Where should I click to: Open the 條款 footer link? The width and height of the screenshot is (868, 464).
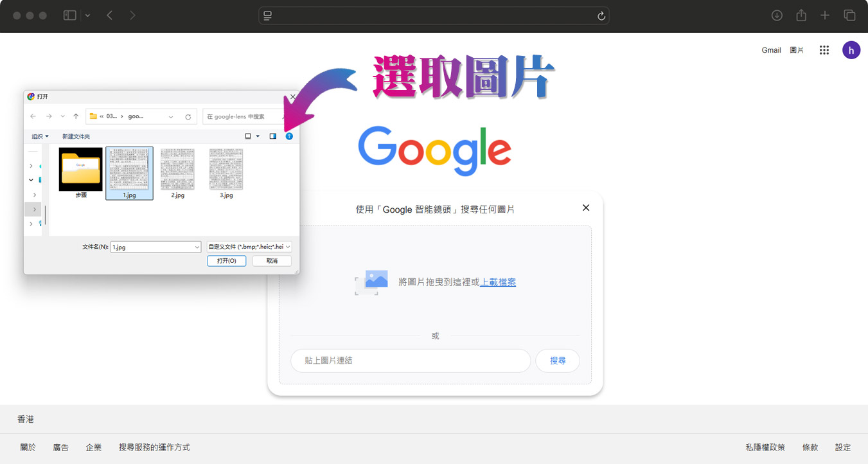click(810, 447)
